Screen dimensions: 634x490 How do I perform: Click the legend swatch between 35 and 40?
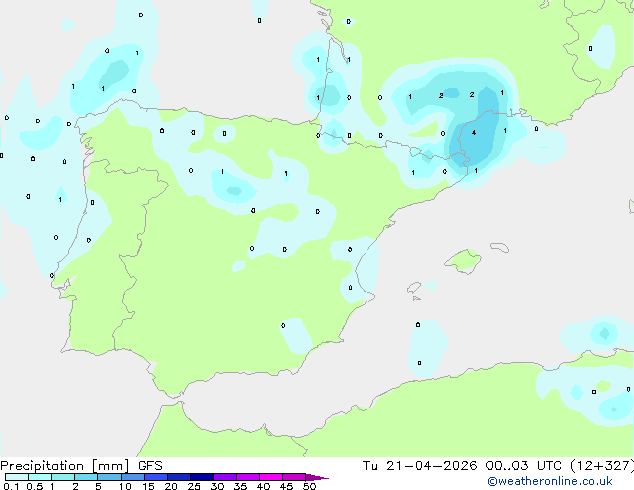coord(248,477)
